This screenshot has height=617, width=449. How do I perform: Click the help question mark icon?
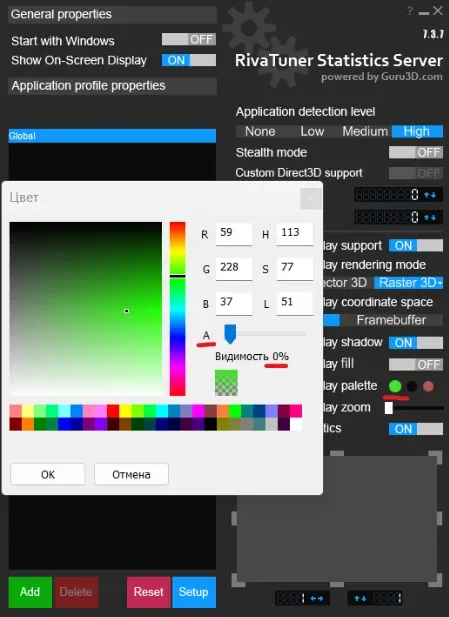coord(410,11)
